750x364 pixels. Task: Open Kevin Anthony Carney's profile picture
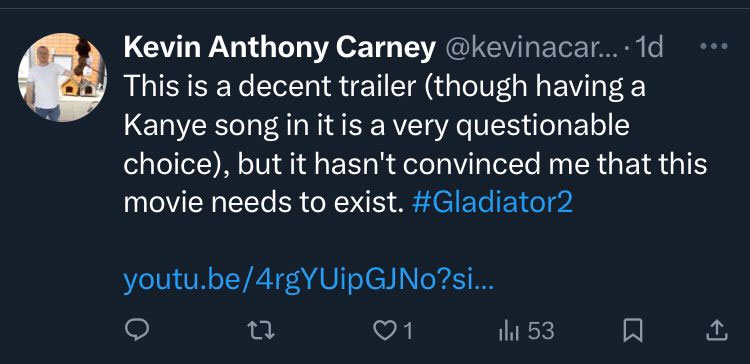62,77
